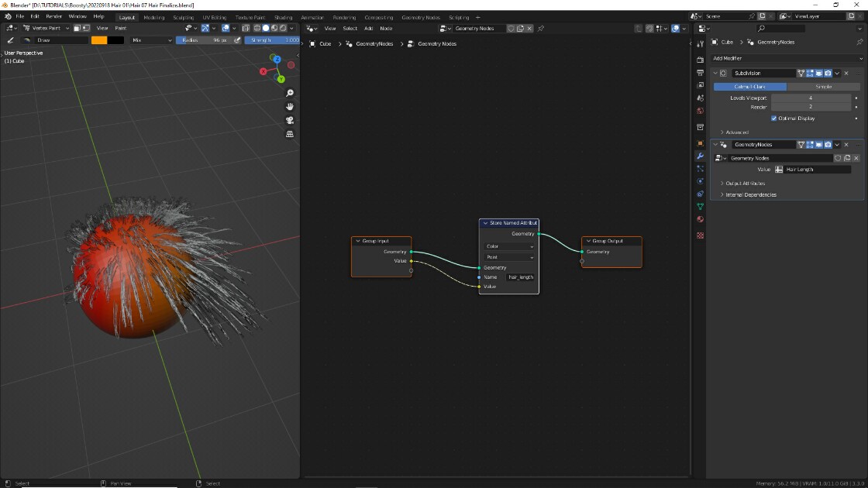Toggle GeometryNodes modifier render display
Screen dimensions: 868x488
click(828, 144)
